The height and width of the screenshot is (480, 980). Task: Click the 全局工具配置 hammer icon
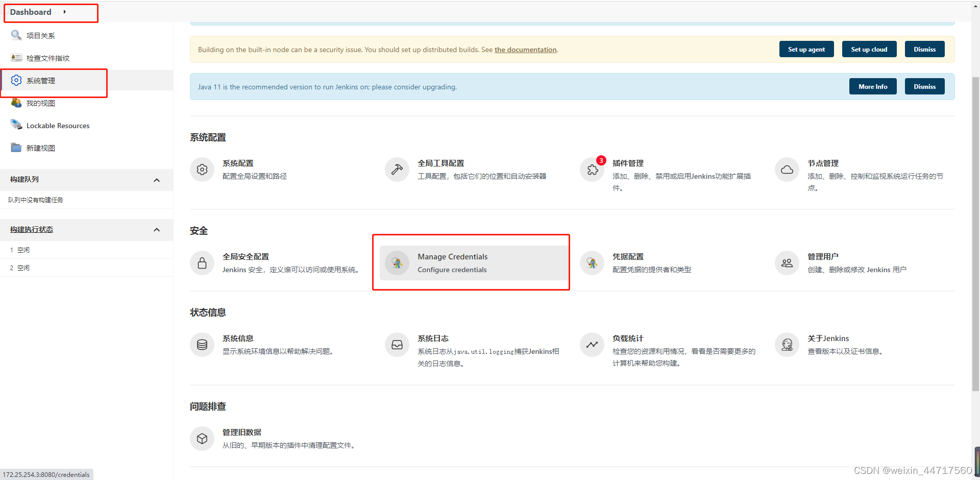tap(397, 170)
